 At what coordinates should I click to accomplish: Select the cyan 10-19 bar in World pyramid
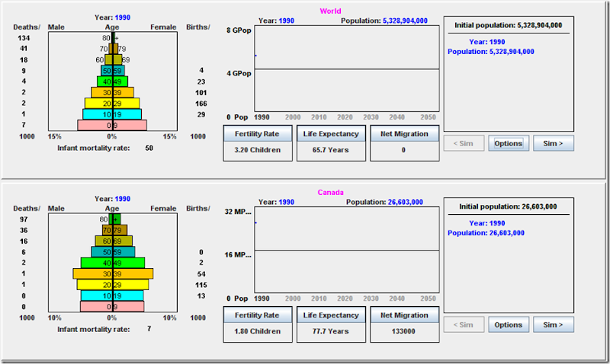112,114
